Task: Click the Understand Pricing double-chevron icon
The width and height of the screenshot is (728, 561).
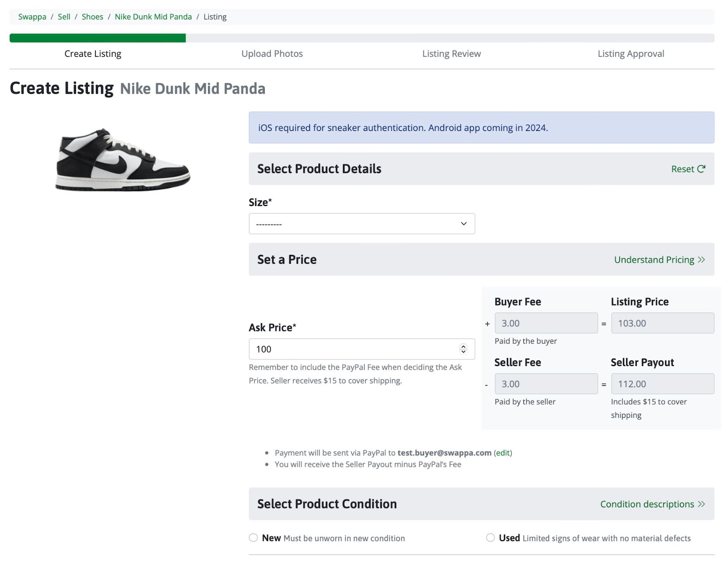Action: (x=701, y=260)
